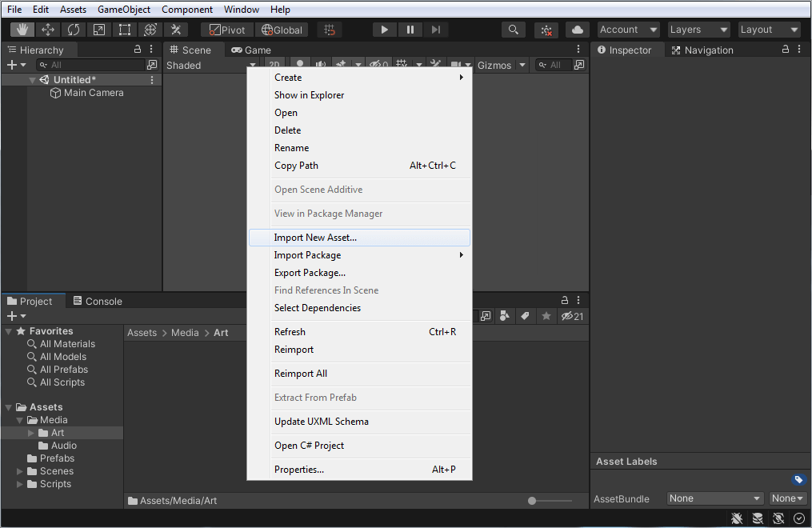
Task: Toggle scene audio mute in Scene toolbar
Action: (x=322, y=64)
